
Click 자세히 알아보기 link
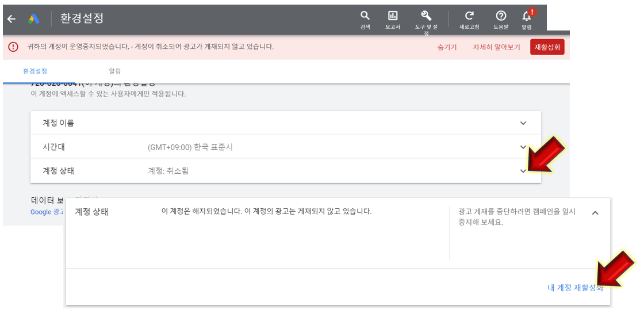click(496, 47)
